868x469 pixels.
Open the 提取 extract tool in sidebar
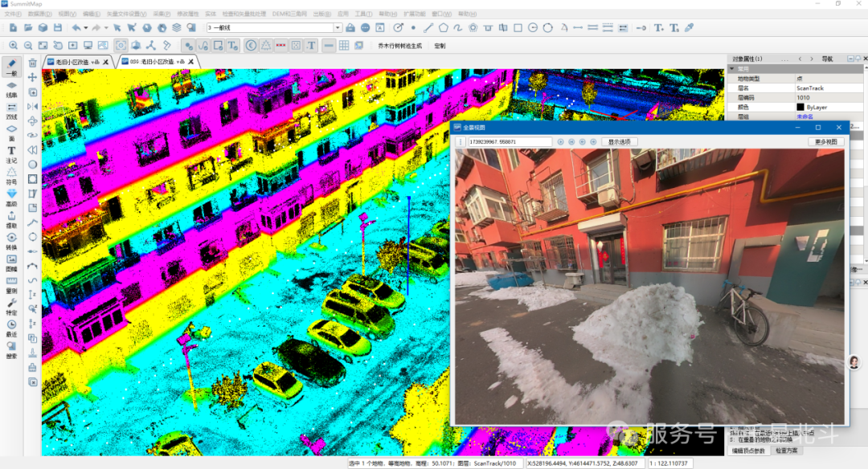11,219
